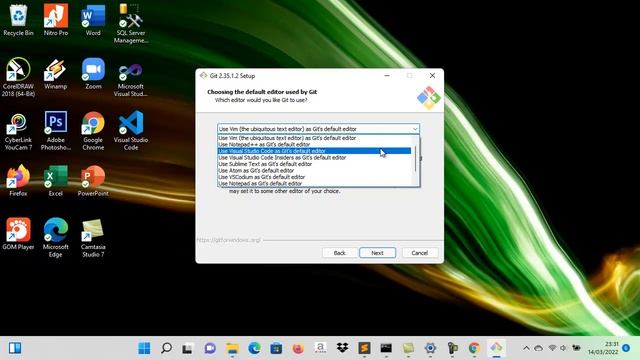Open the Recycle Bin desktop icon
This screenshot has width=640, height=360.
pos(18,20)
